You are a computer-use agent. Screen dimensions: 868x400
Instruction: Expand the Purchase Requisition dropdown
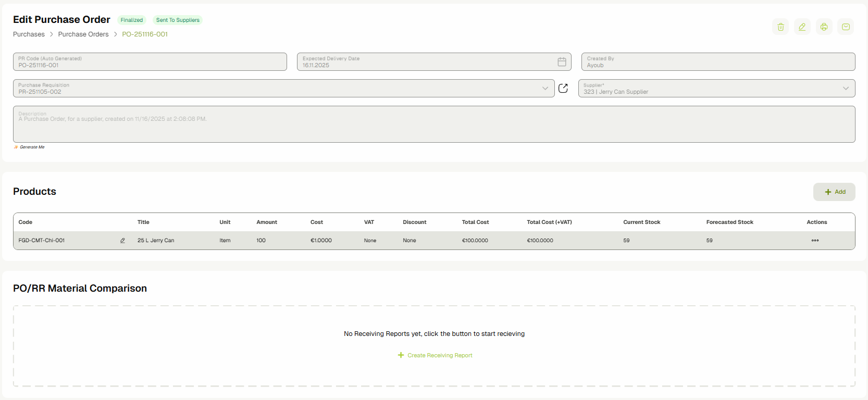tap(545, 88)
